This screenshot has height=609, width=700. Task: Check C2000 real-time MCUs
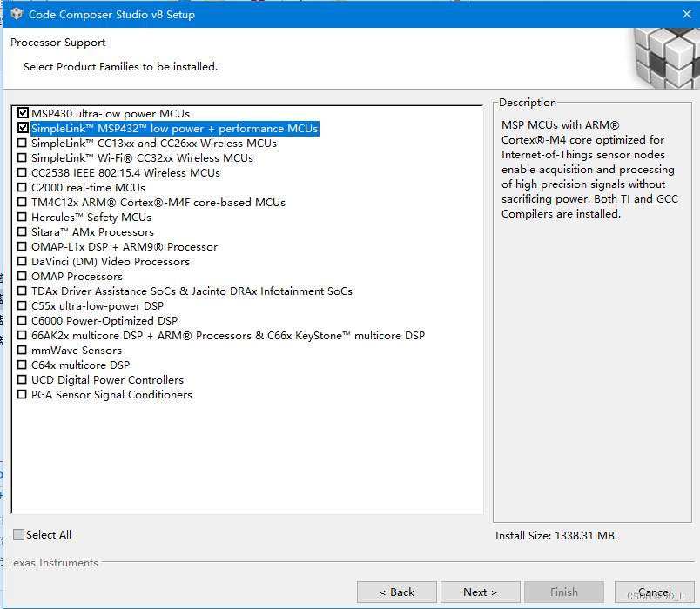[x=22, y=187]
